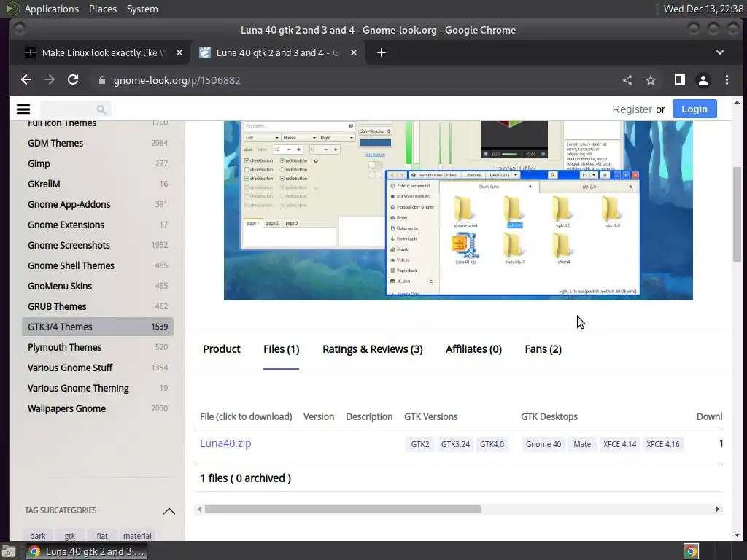Click the Luna 40 taskbar window button
Screen dimensions: 747x560
(x=87, y=551)
